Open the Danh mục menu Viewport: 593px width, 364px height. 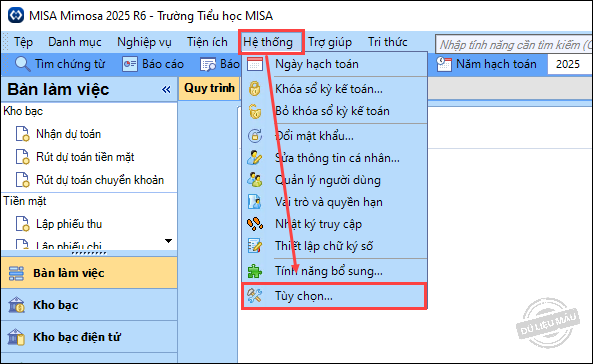75,42
